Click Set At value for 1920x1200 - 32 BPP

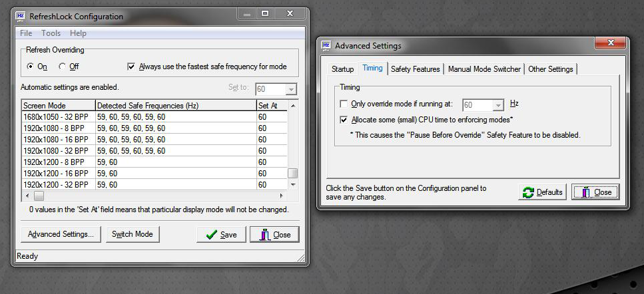pyautogui.click(x=272, y=185)
